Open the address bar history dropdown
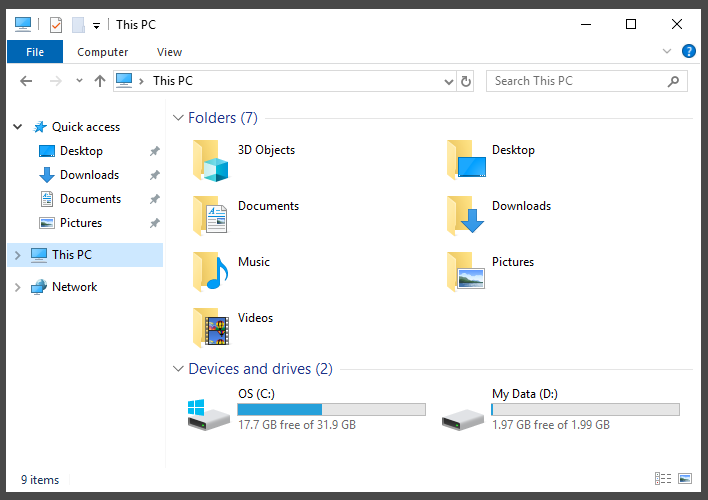The width and height of the screenshot is (708, 500). [x=447, y=81]
